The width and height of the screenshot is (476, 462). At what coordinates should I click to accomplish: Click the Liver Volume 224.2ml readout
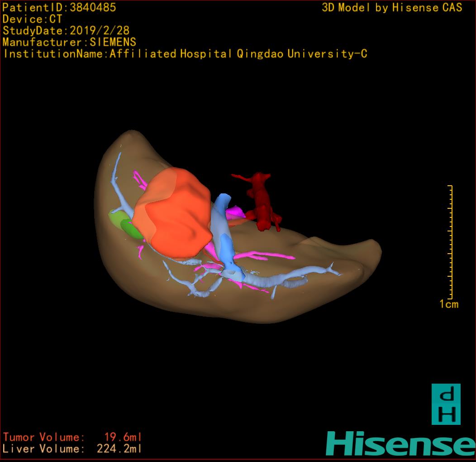[x=72, y=448]
